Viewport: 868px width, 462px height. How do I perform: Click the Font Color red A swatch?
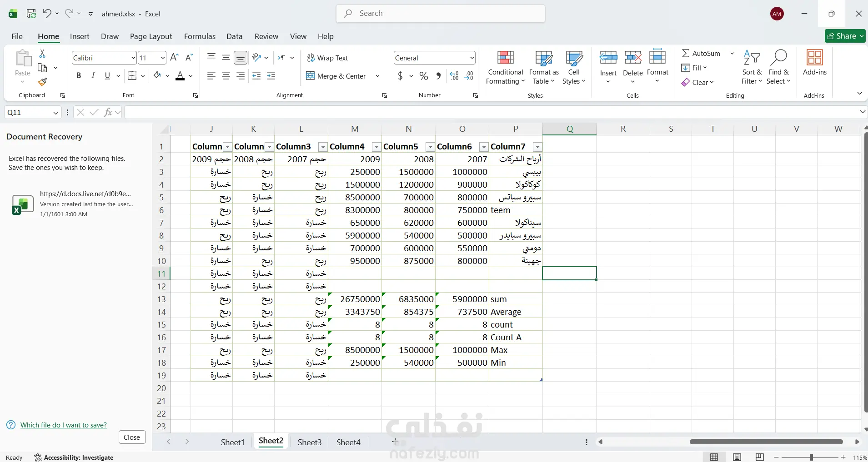[x=180, y=76]
